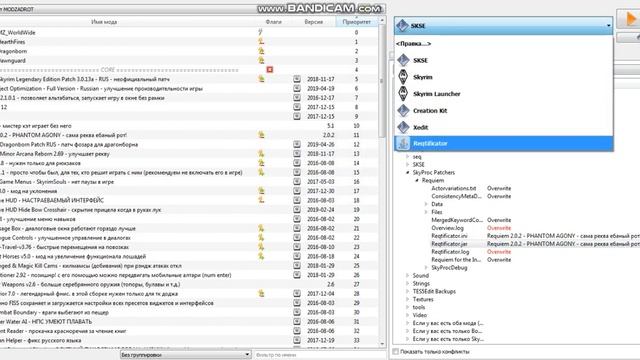Select Skyrim from the executables list
The width and height of the screenshot is (640, 360).
(x=504, y=77)
